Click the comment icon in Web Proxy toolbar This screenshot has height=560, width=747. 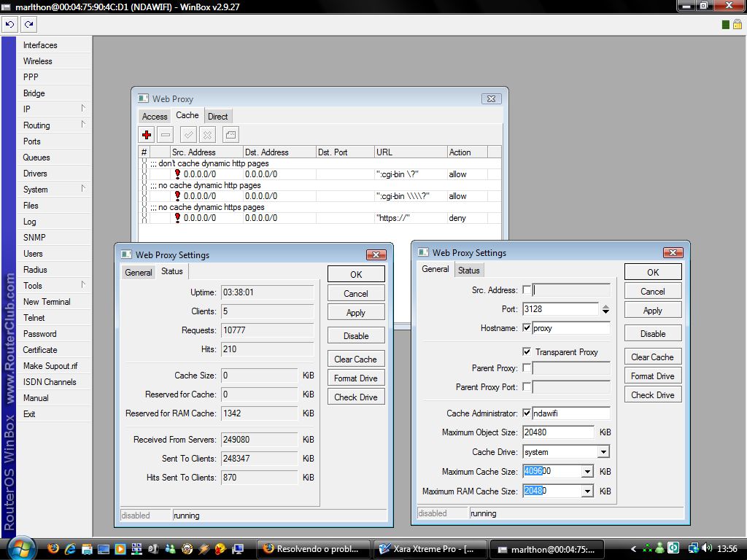pos(231,135)
